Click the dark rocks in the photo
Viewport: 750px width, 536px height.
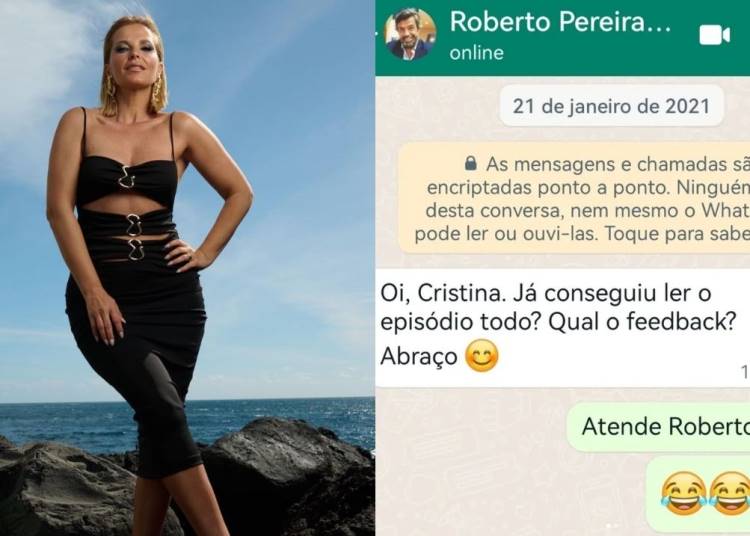tap(287, 473)
